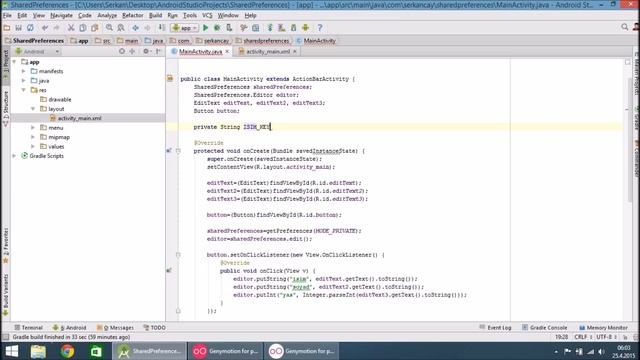Viewport: 640px width, 360px height.
Task: Collapse the layout folder
Action: coord(33,109)
